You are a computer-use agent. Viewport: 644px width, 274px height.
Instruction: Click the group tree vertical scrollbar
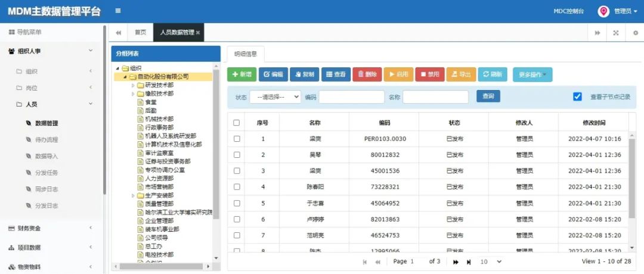[216, 144]
